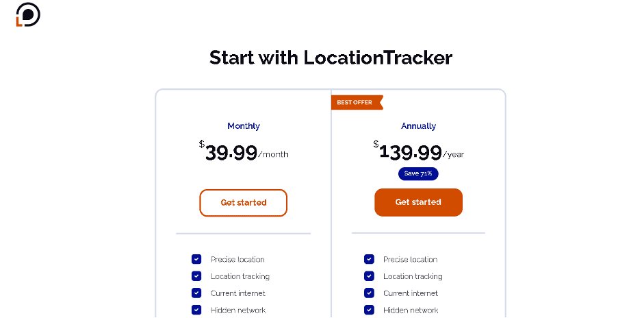The width and height of the screenshot is (644, 318).
Task: Click the $39.99 per month price
Action: coord(244,151)
